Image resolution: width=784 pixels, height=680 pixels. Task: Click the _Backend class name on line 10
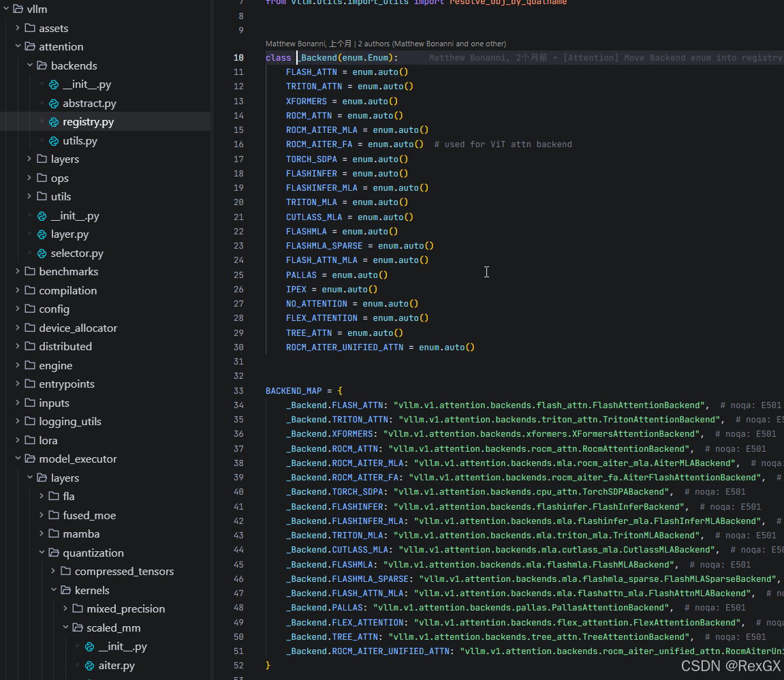pyautogui.click(x=319, y=58)
